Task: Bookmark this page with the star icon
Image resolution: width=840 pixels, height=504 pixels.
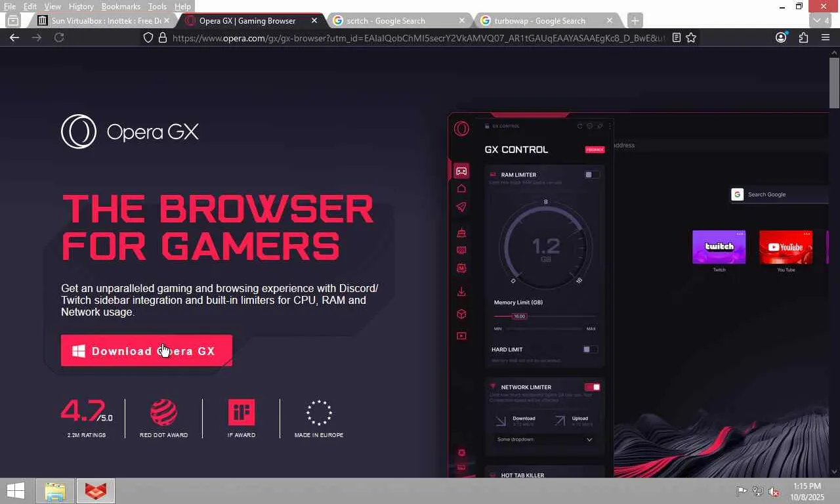Action: (691, 37)
